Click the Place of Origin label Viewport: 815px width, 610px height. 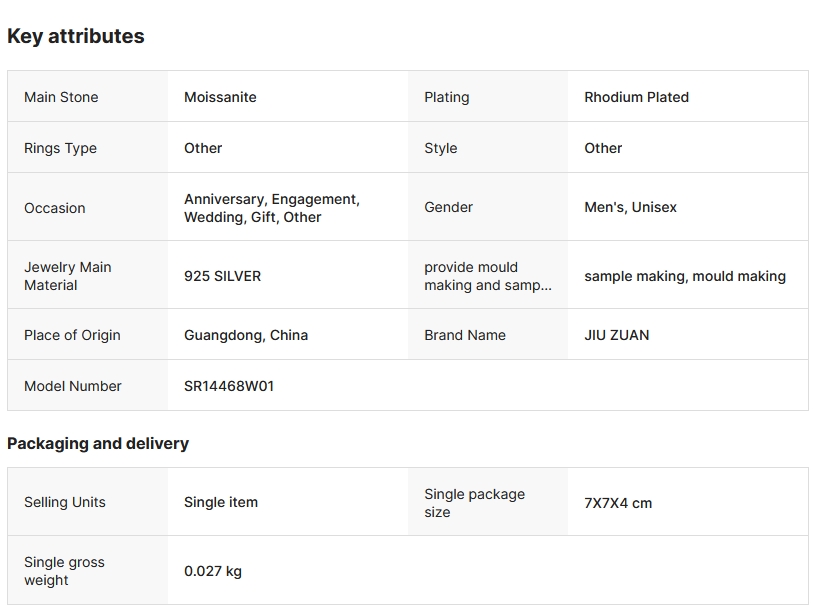point(72,335)
